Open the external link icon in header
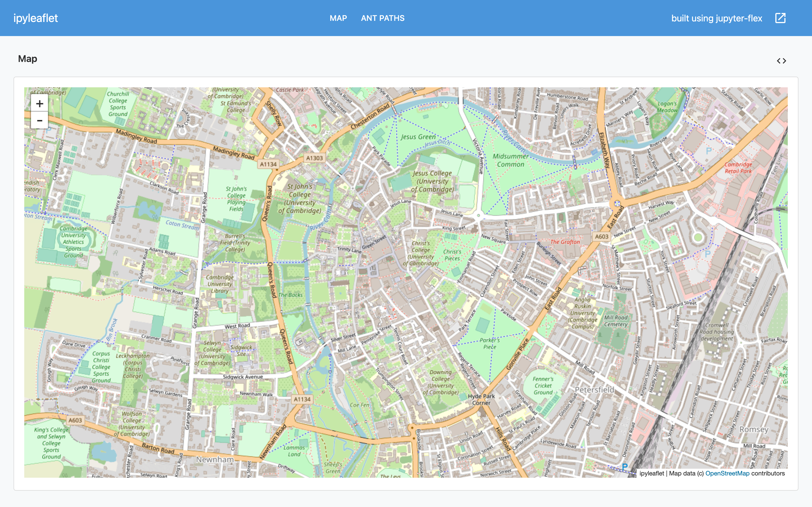Screen dimensions: 812x507 pos(780,18)
